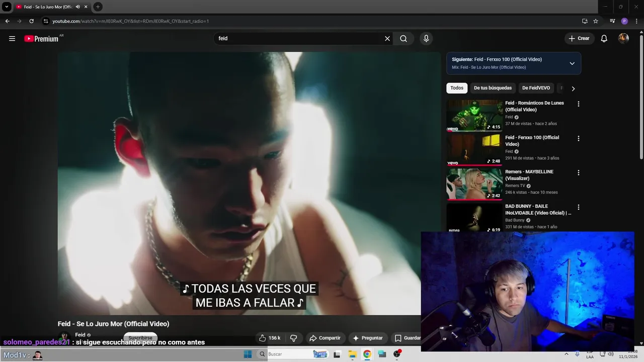644x362 pixels.
Task: Open a new browser tab
Action: coord(98,7)
